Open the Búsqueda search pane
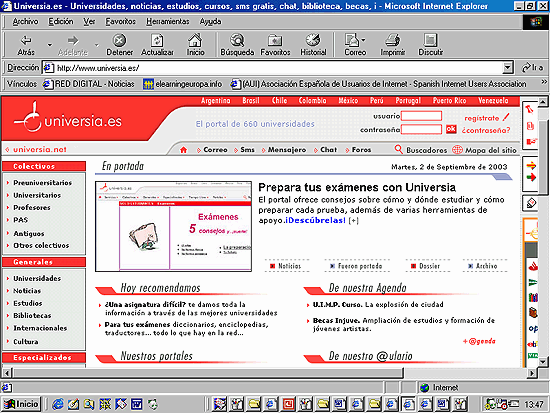550x413 pixels. [x=237, y=45]
